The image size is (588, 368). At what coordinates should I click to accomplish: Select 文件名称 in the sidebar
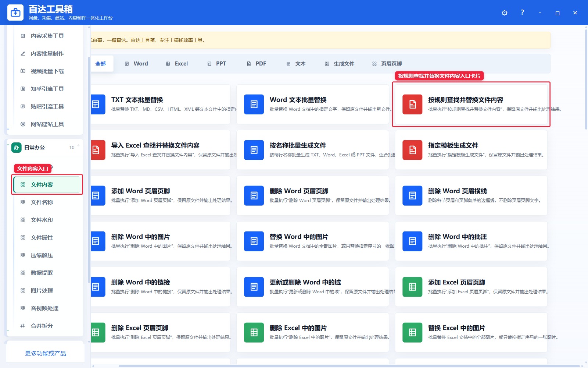pos(47,202)
